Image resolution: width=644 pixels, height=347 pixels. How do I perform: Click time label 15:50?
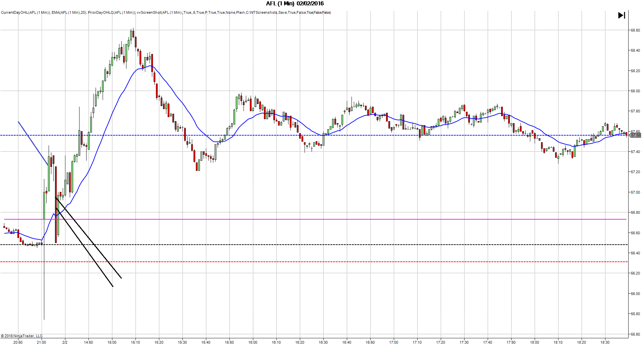pyautogui.click(x=229, y=342)
